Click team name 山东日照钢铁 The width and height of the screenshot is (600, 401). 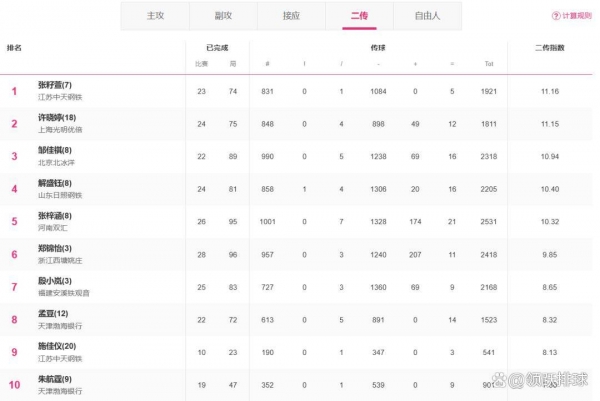(x=59, y=194)
